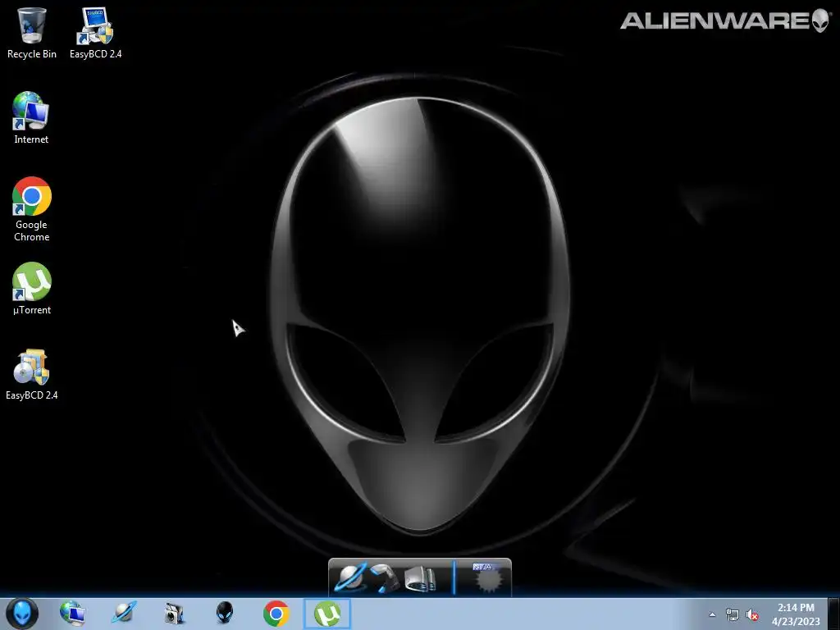Click the muted volume tray icon
This screenshot has width=840, height=630.
coord(753,614)
